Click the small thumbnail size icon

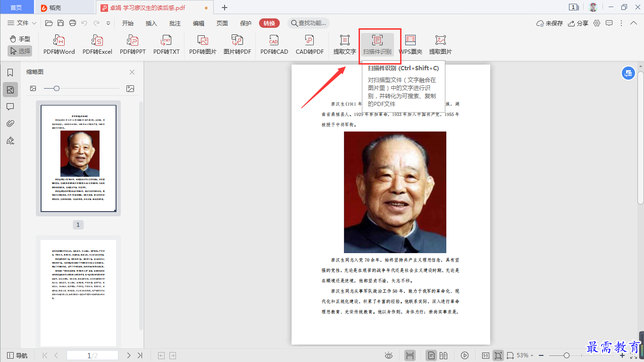[33, 88]
